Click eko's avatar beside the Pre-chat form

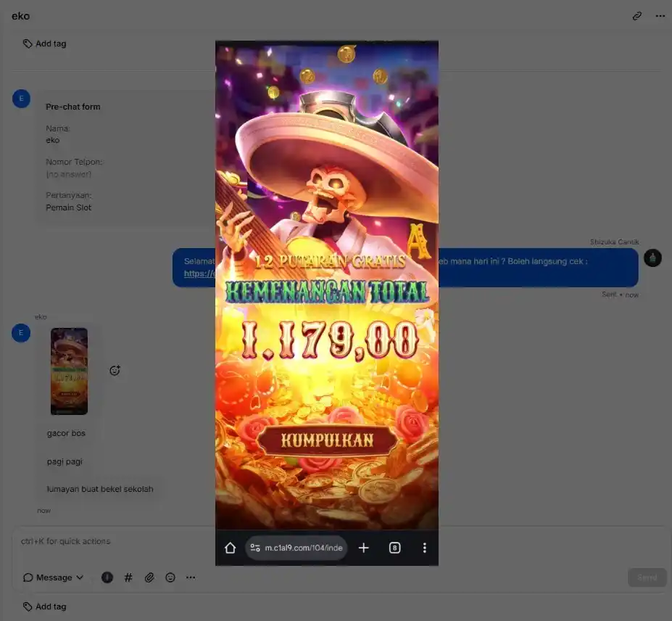[21, 99]
